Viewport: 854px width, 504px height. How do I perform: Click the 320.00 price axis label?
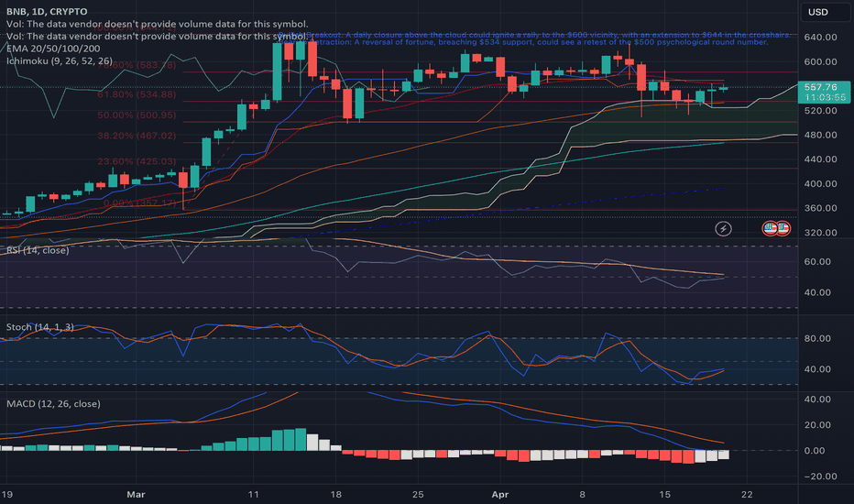pyautogui.click(x=821, y=233)
